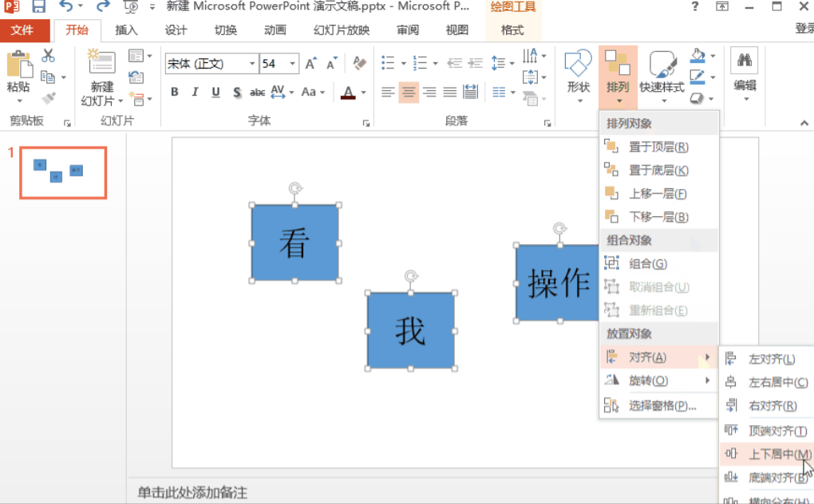Toggle justify paragraph alignment
Image resolution: width=814 pixels, height=504 pixels.
click(450, 93)
